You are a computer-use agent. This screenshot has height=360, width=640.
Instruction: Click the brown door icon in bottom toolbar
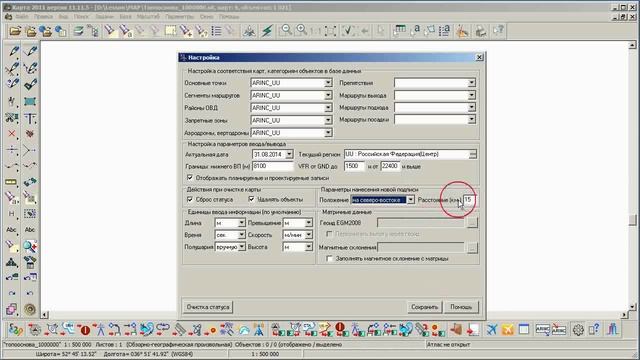(456, 329)
